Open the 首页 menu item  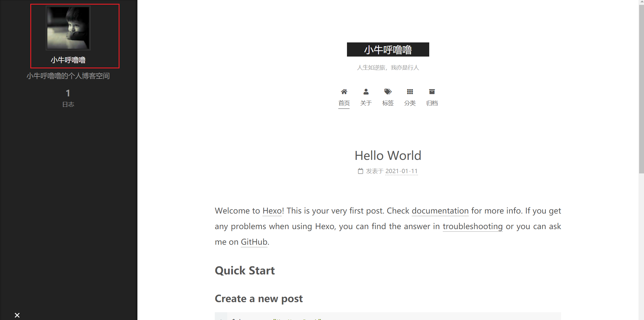pos(344,103)
